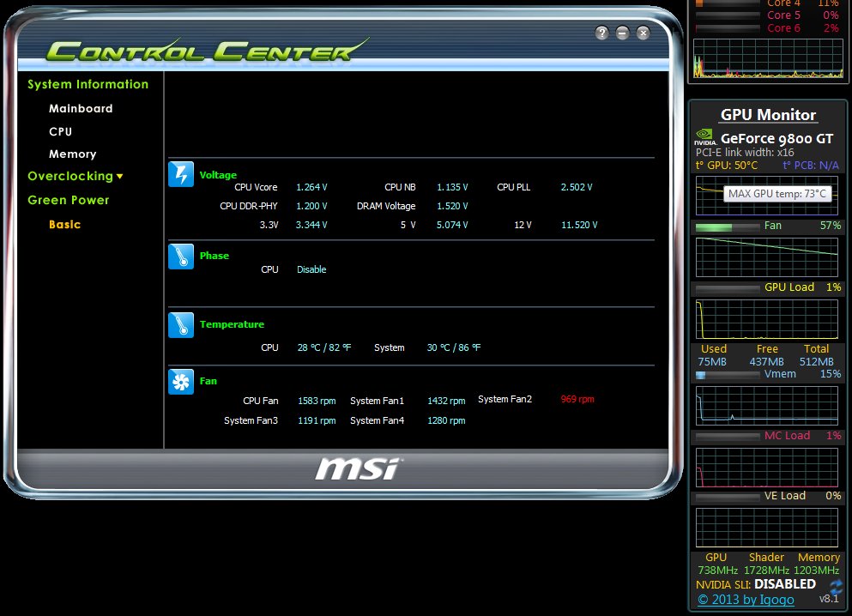Click the t° GPU: 50°C reading
Screen dimensions: 852x616
click(x=727, y=165)
